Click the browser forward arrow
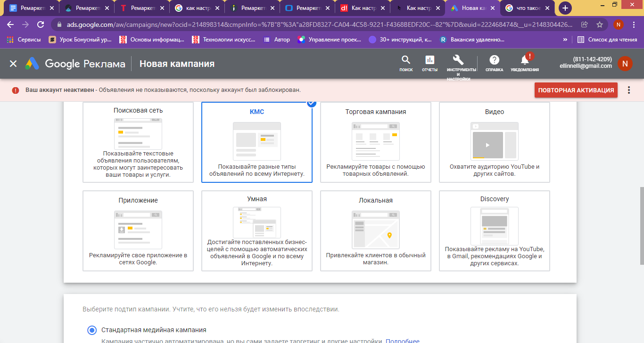The height and width of the screenshot is (343, 644). tap(25, 24)
